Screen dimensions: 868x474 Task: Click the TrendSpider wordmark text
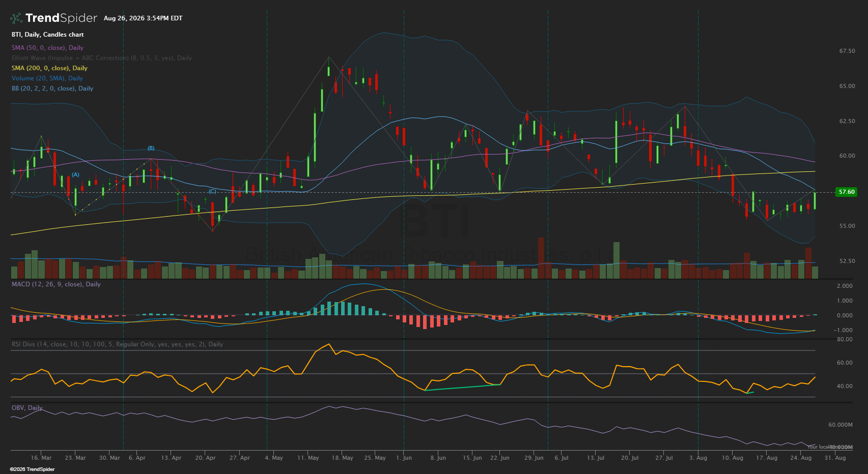click(x=61, y=18)
